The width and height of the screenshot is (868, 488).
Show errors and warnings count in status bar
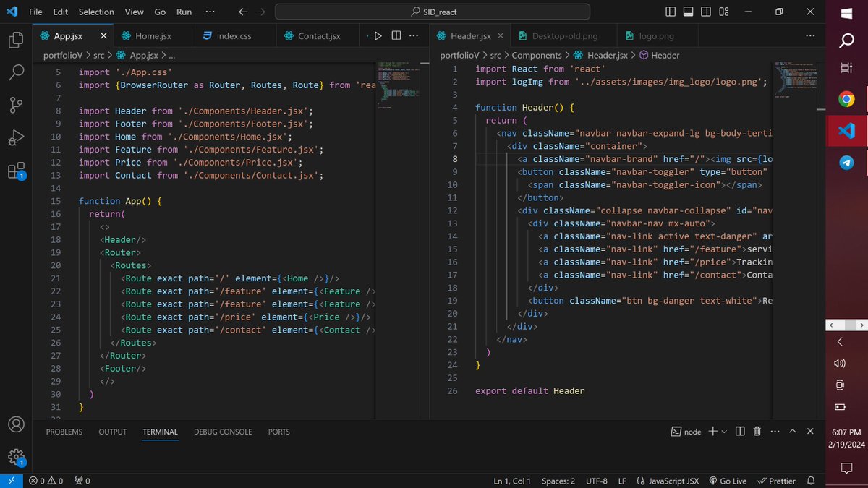pyautogui.click(x=46, y=481)
